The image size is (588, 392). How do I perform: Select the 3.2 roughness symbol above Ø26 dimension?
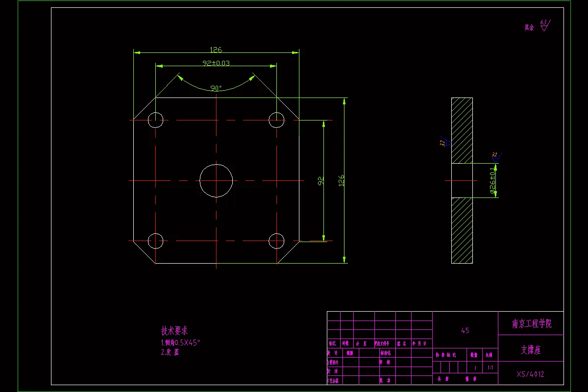[496, 157]
